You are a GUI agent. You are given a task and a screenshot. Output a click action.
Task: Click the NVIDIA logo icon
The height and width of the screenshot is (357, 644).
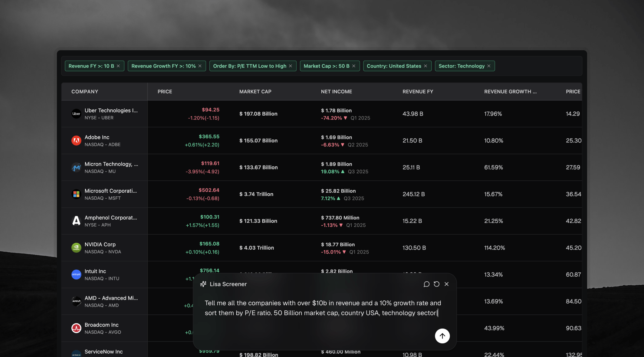pyautogui.click(x=76, y=248)
